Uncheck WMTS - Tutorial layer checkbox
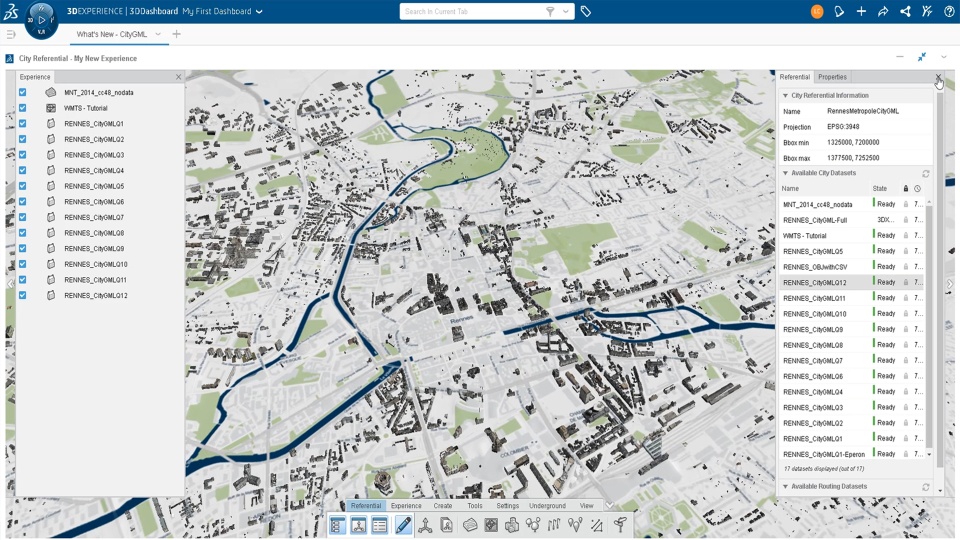 [23, 108]
